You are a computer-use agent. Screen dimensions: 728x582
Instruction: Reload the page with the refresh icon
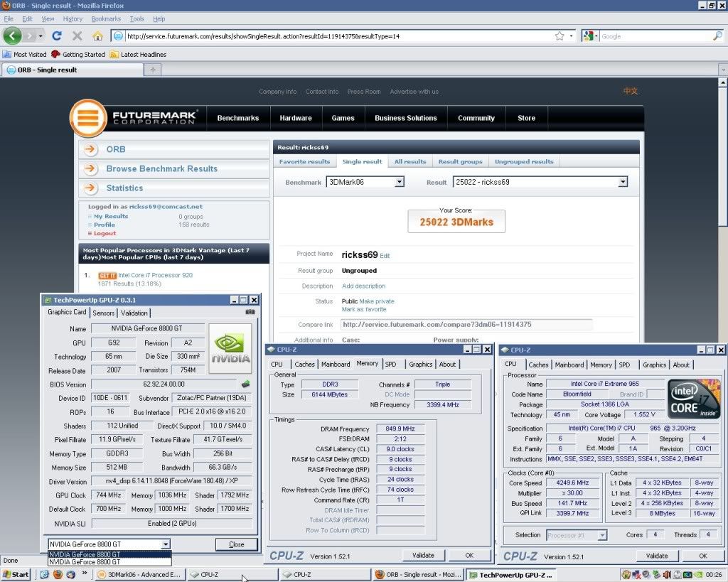(x=57, y=36)
